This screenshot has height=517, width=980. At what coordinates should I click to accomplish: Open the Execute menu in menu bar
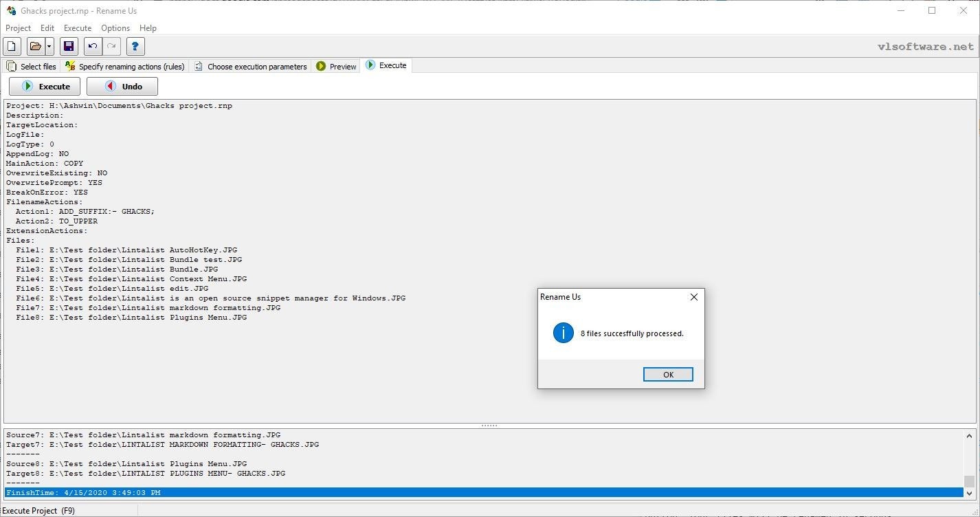(x=78, y=28)
